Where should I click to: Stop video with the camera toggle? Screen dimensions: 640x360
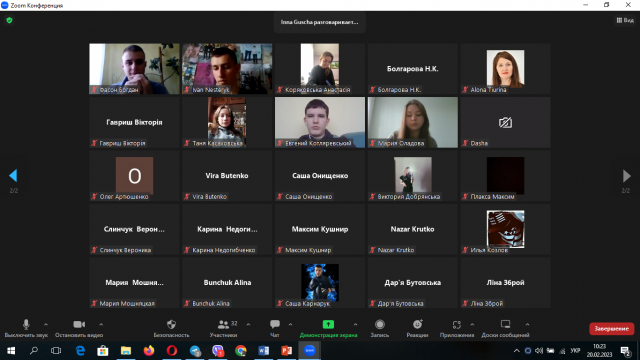pos(79,324)
